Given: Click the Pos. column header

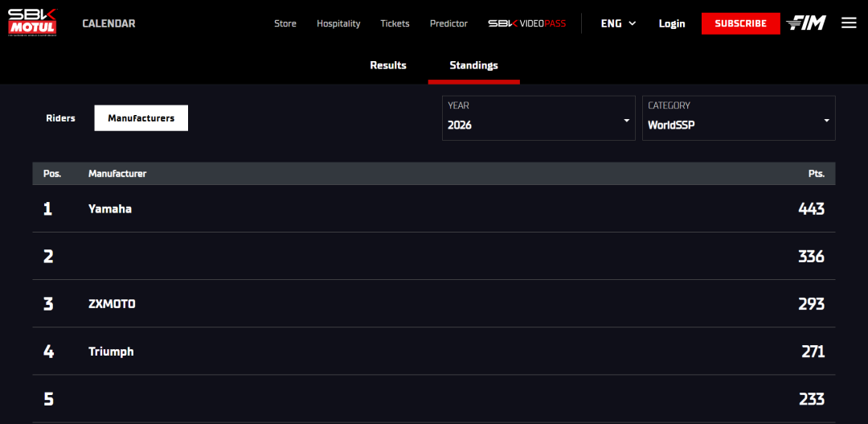Looking at the screenshot, I should [52, 174].
